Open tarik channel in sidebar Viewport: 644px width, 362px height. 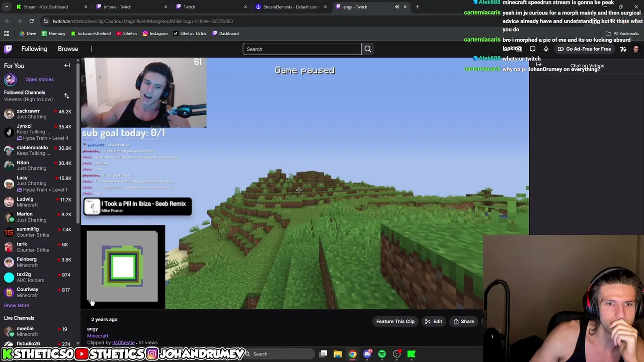(38, 247)
